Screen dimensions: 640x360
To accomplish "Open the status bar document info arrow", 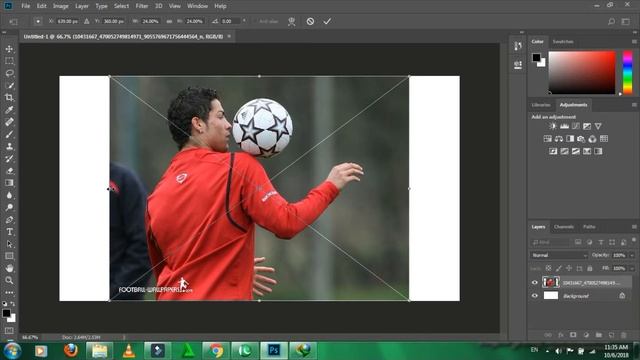I will [124, 337].
